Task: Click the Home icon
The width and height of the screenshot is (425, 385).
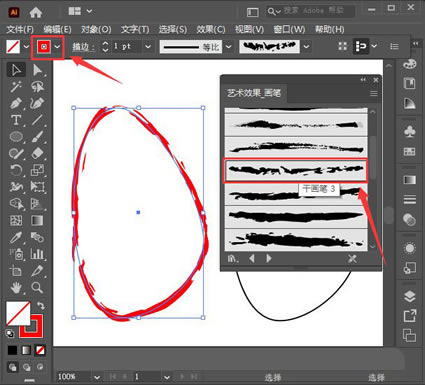Action: (36, 12)
